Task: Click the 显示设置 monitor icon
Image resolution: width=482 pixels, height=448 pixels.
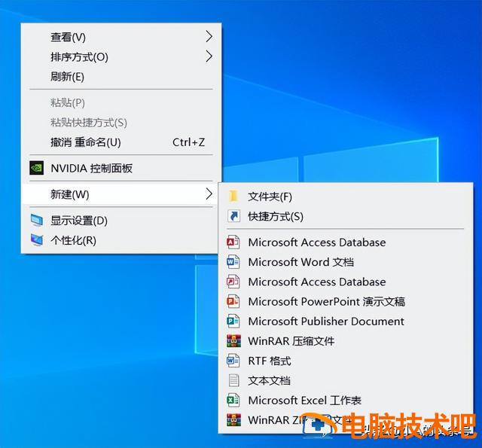Action: point(37,221)
